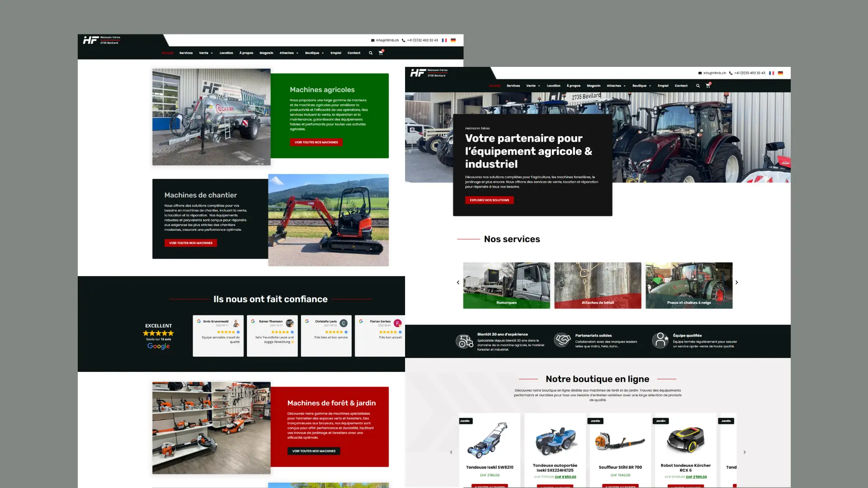Open Robot tondeuse Kärcher RCX 6 product
This screenshot has height=488, width=868.
[x=685, y=468]
